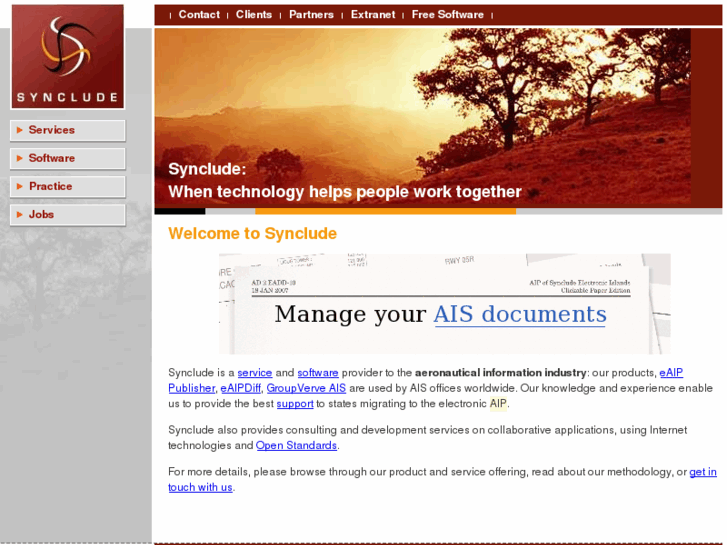The width and height of the screenshot is (727, 545).
Task: Click the arrow icon beside Software
Action: 20,159
